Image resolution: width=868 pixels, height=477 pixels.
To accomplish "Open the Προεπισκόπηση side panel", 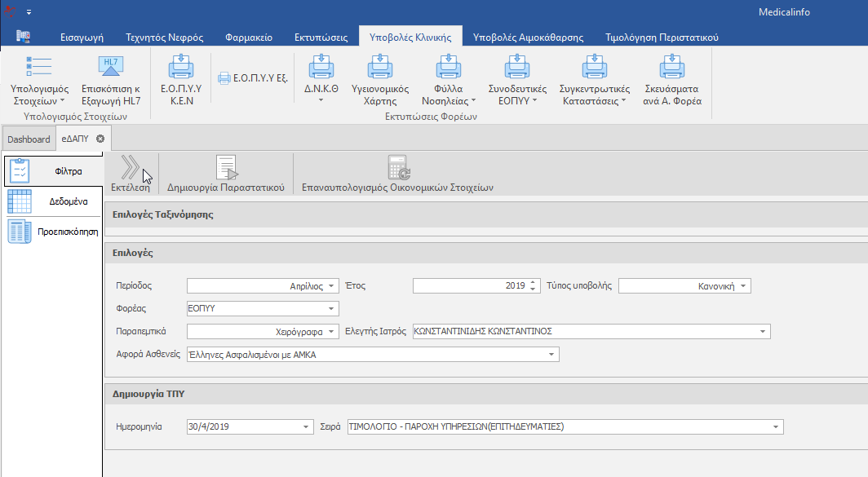I will 52,232.
